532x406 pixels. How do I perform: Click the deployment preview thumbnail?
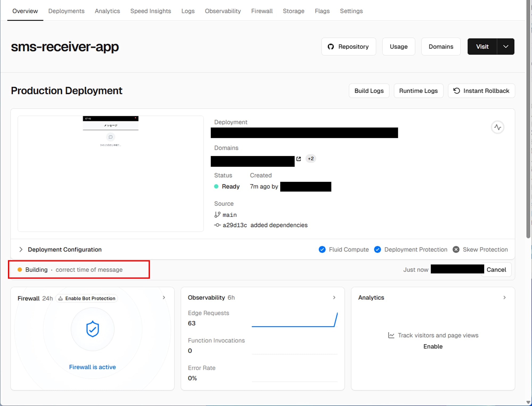[x=111, y=174]
